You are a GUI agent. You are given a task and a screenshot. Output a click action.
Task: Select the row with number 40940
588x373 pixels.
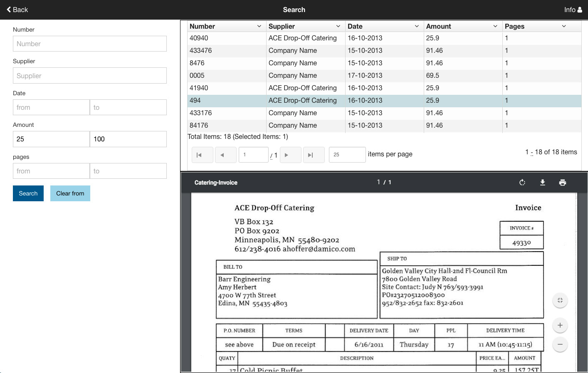tap(384, 38)
